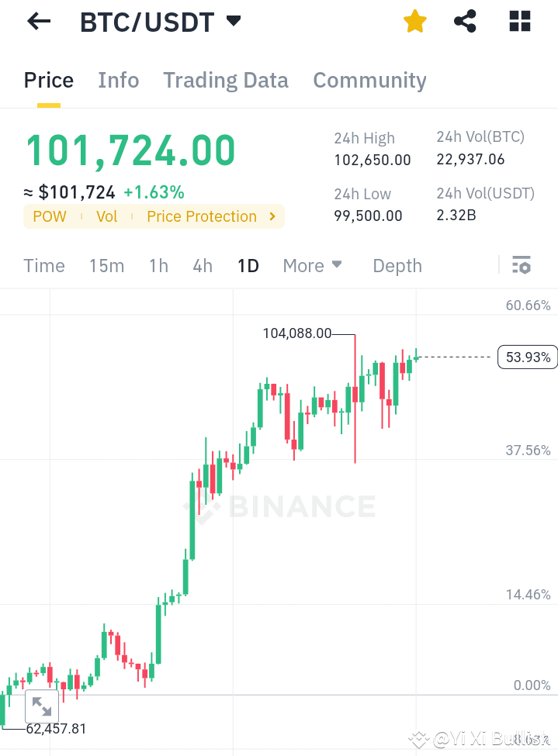This screenshot has width=558, height=756.
Task: Open POW tag details
Action: point(50,216)
